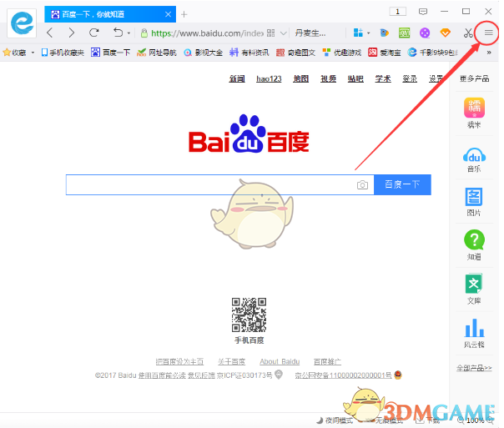Click the blue 百度一下 search button
Image resolution: width=504 pixels, height=428 pixels.
point(402,184)
